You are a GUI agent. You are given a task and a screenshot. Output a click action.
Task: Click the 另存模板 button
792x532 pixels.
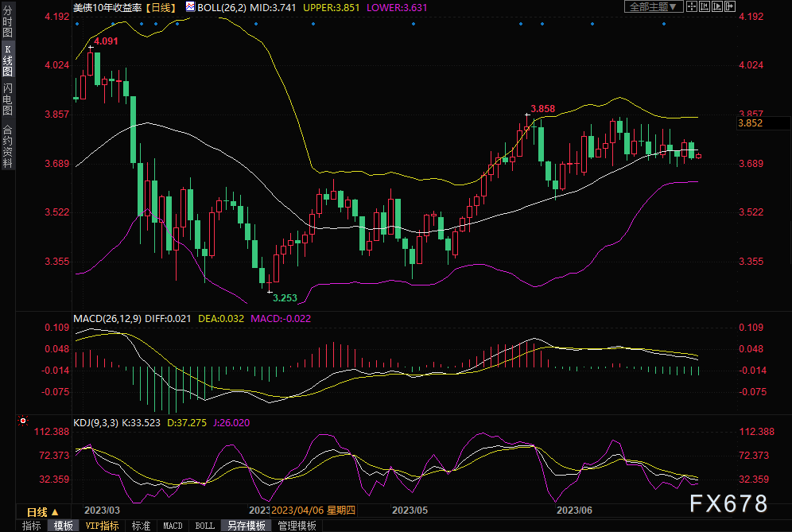[x=246, y=526]
